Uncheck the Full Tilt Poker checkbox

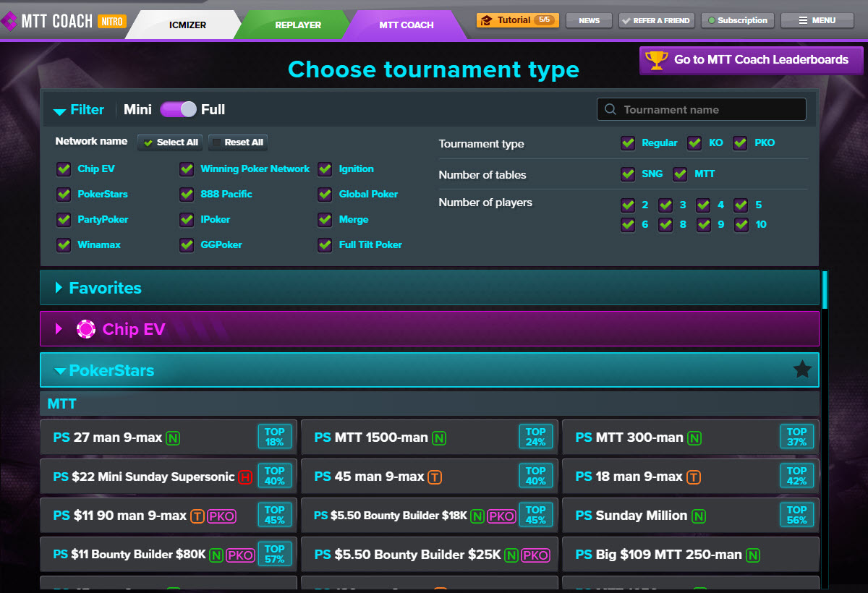click(x=325, y=245)
